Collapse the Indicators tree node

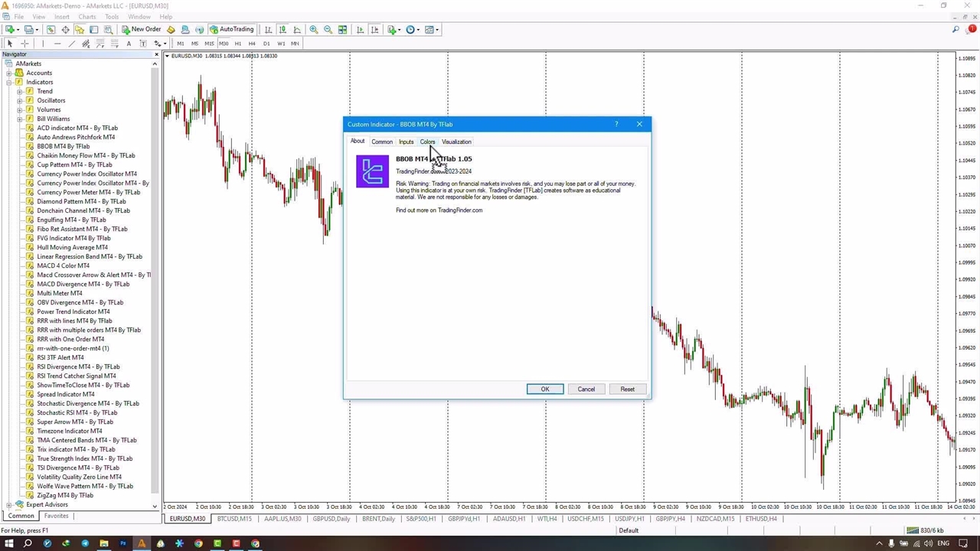9,82
